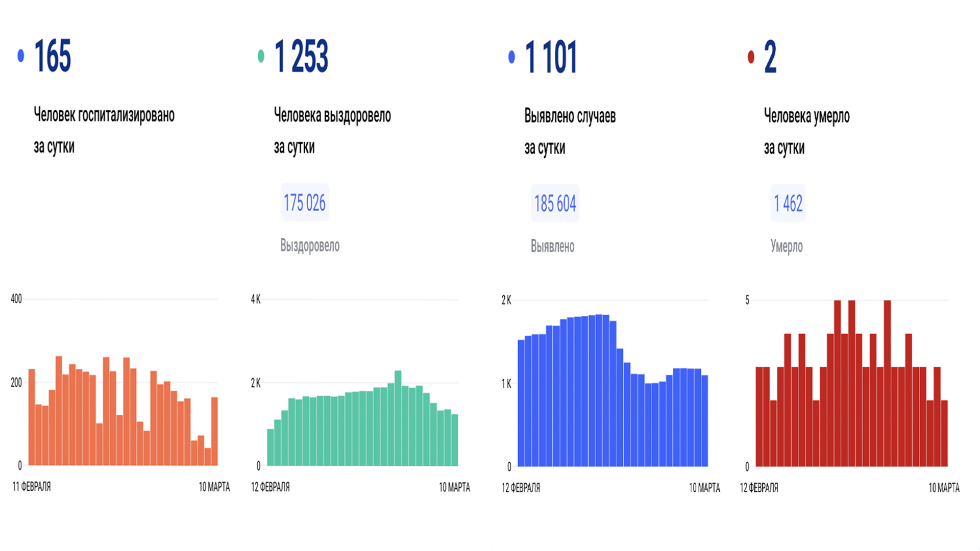
Task: Click the daily deaths number 2
Action: [770, 57]
